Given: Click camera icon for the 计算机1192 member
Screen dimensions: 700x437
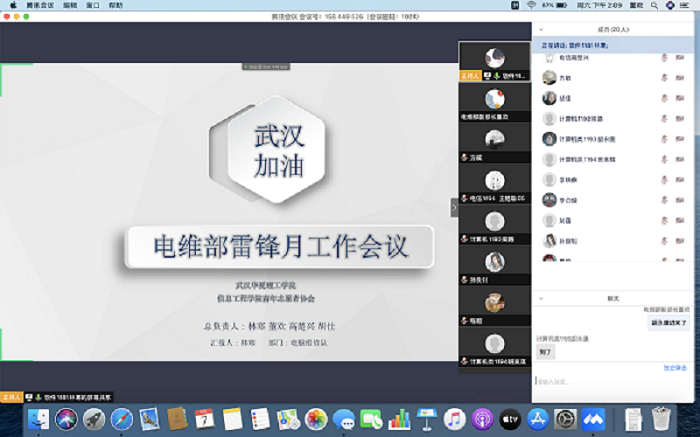Looking at the screenshot, I should click(x=679, y=119).
